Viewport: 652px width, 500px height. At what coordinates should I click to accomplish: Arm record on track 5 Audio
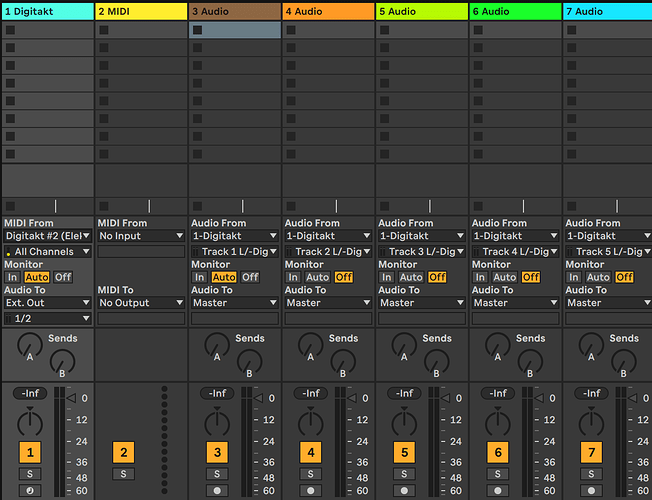pos(404,490)
